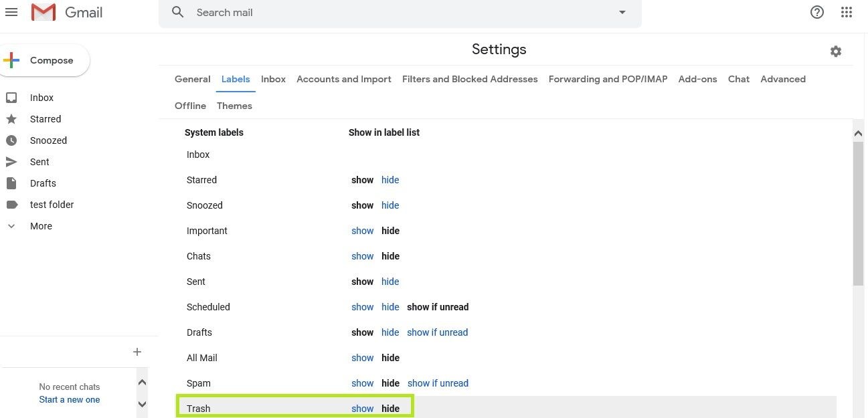The image size is (868, 418).
Task: Expand the chats list with the down chevron
Action: (x=142, y=404)
